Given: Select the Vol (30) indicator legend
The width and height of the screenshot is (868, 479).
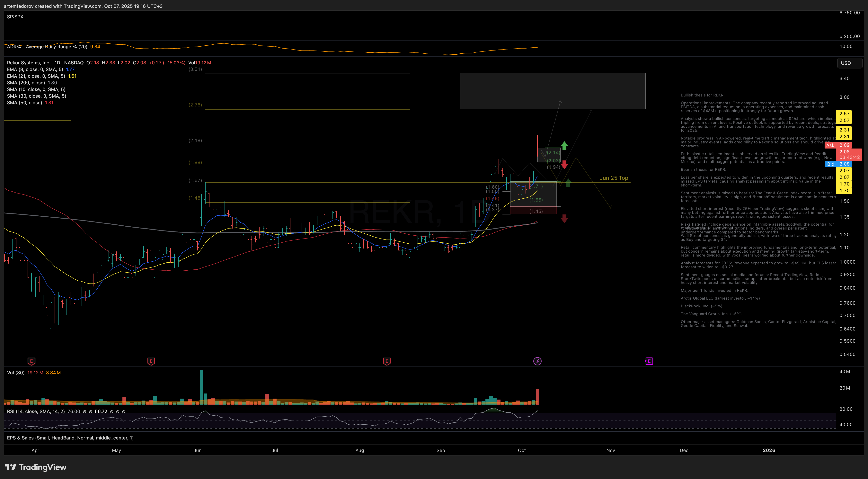Looking at the screenshot, I should pyautogui.click(x=34, y=373).
